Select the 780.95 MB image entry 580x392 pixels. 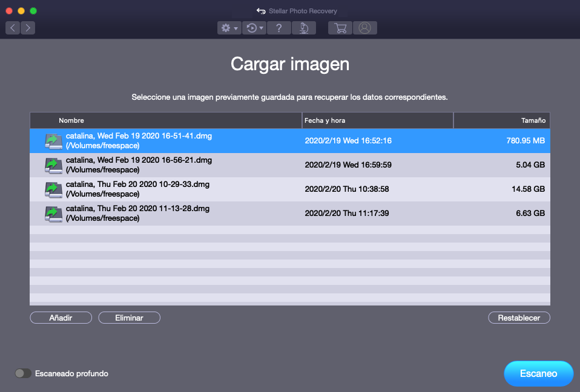tap(289, 141)
